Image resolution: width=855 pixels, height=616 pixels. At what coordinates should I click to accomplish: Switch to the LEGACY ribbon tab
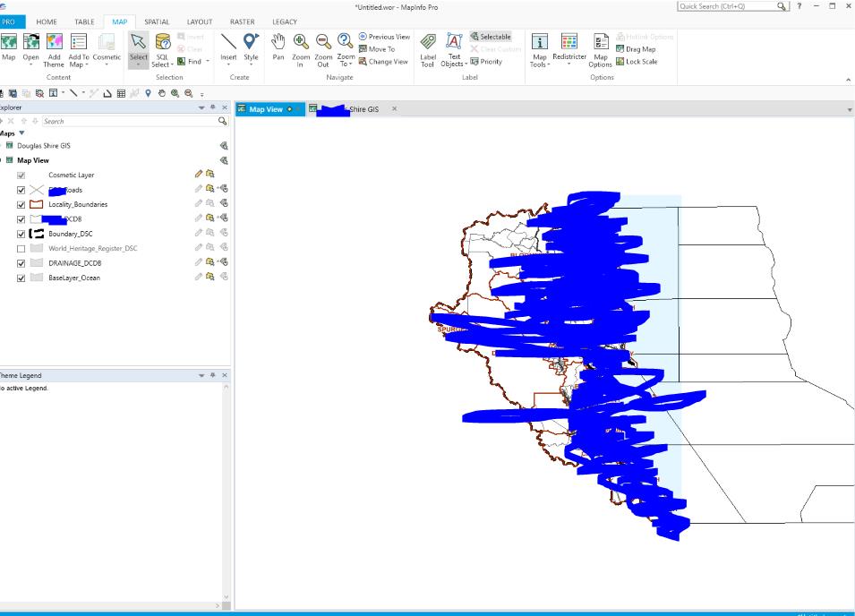[285, 21]
